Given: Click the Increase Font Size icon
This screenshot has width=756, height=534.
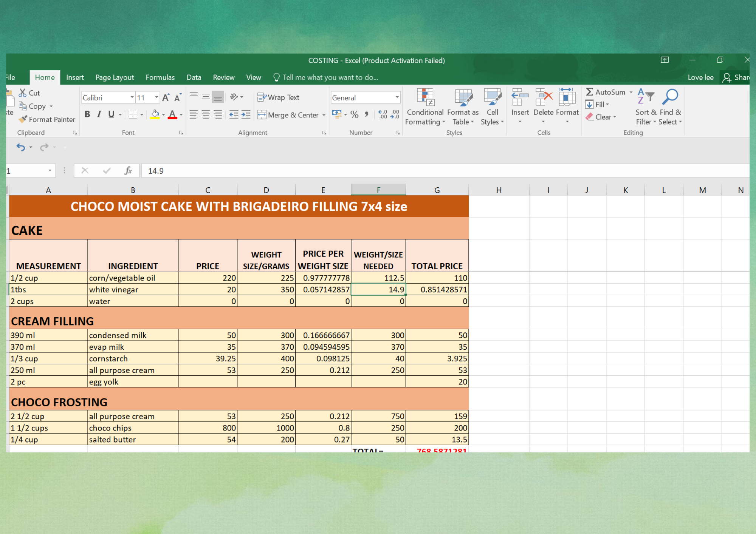Looking at the screenshot, I should pyautogui.click(x=166, y=98).
